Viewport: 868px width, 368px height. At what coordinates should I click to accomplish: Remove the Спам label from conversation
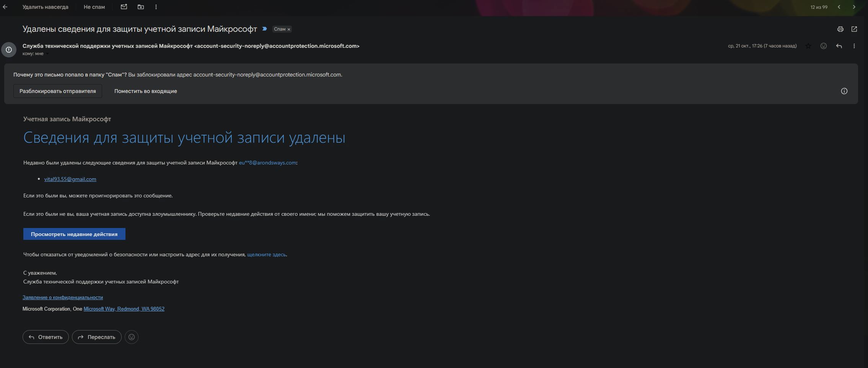289,29
